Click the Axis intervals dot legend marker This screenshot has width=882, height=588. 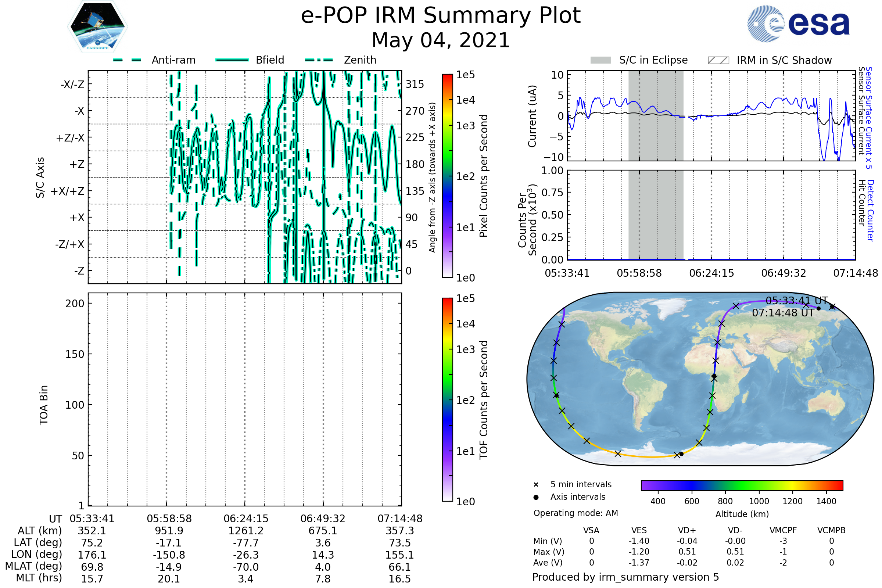[536, 497]
